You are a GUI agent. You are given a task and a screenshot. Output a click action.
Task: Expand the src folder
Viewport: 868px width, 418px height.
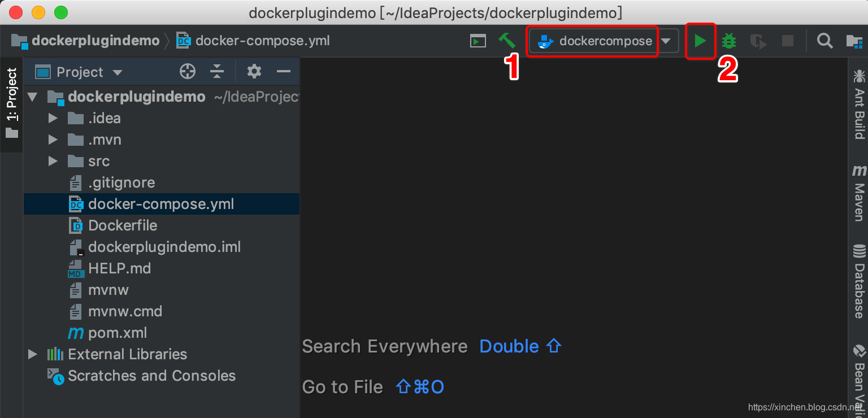coord(53,161)
